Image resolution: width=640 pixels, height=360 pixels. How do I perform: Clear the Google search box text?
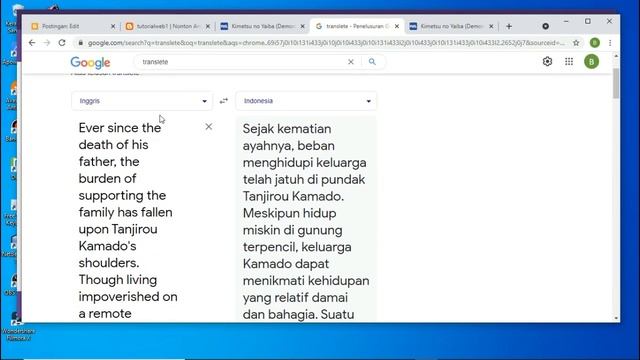[x=351, y=62]
